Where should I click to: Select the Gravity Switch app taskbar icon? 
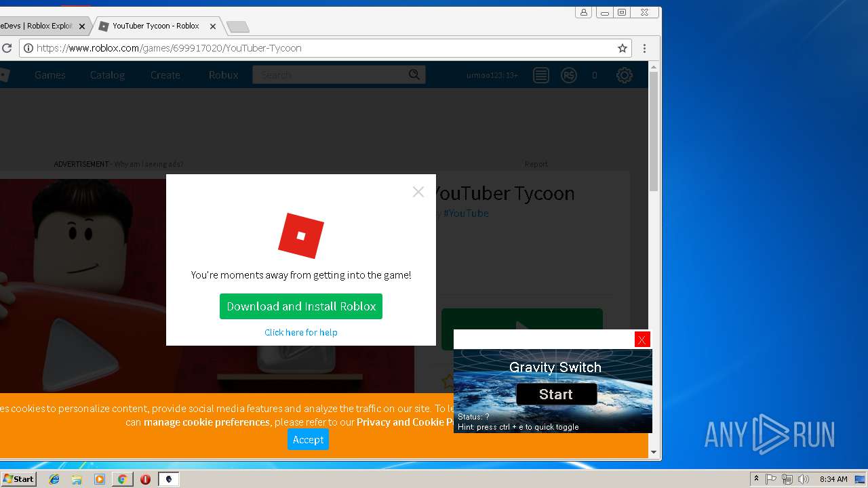tap(169, 479)
